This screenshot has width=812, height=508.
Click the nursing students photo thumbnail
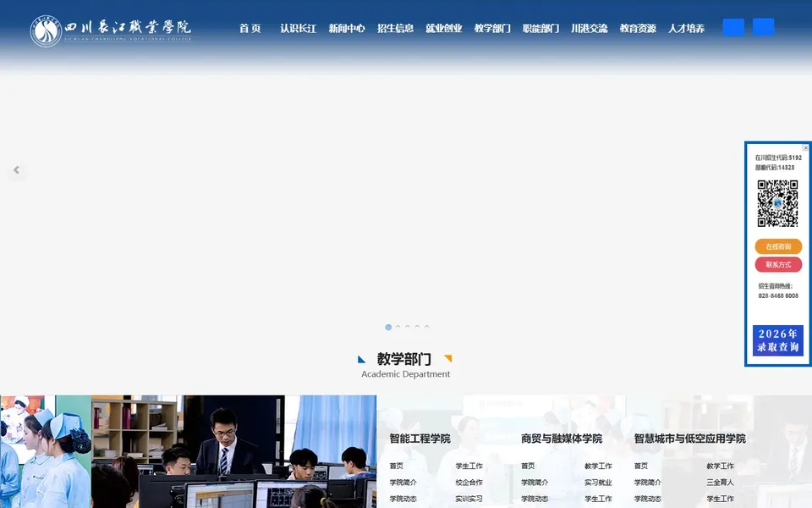[46, 451]
